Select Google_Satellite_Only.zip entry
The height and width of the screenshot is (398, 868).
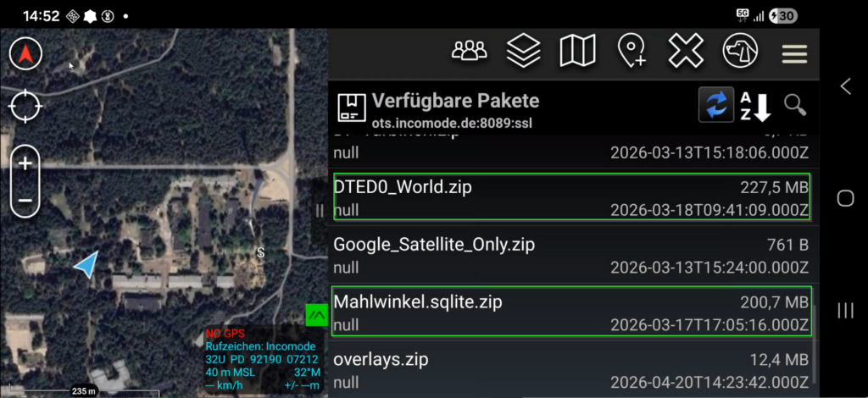tap(571, 256)
